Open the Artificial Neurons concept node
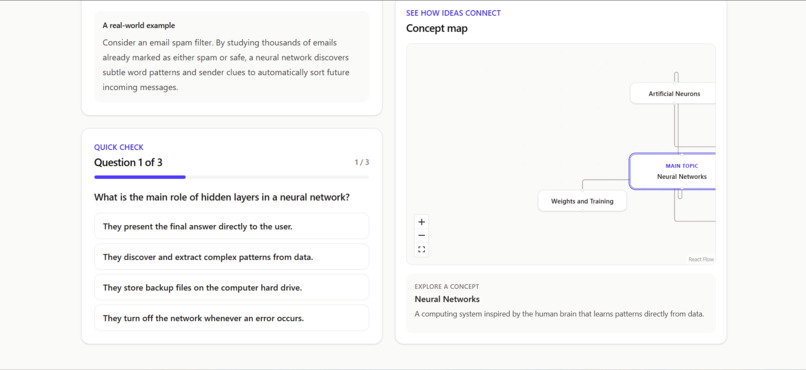Image resolution: width=806 pixels, height=370 pixels. 673,94
